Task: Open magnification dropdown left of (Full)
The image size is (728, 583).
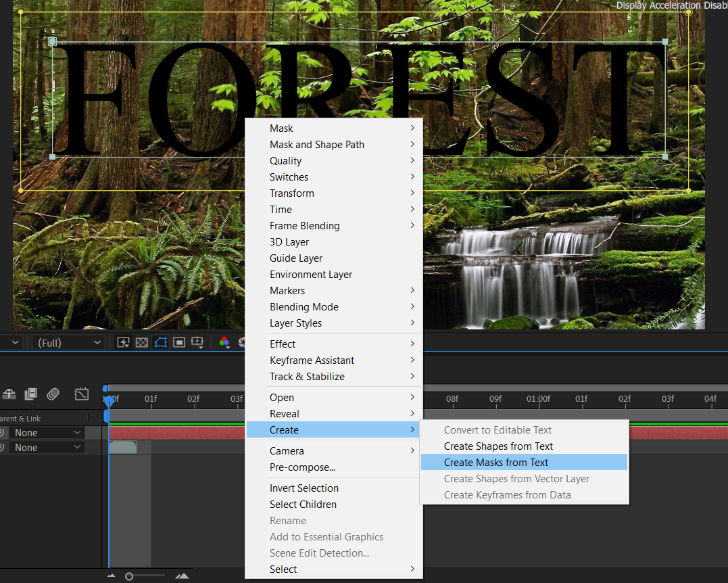Action: [x=13, y=343]
